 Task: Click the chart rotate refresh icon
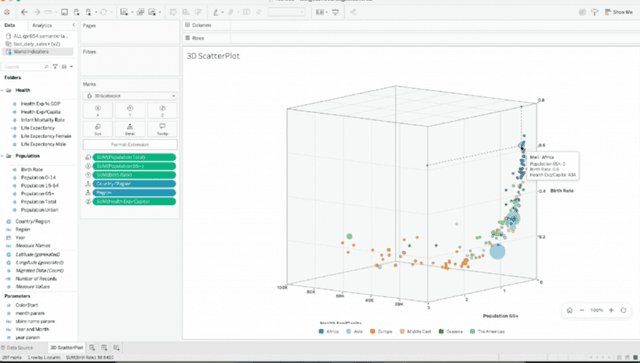pyautogui.click(x=623, y=310)
